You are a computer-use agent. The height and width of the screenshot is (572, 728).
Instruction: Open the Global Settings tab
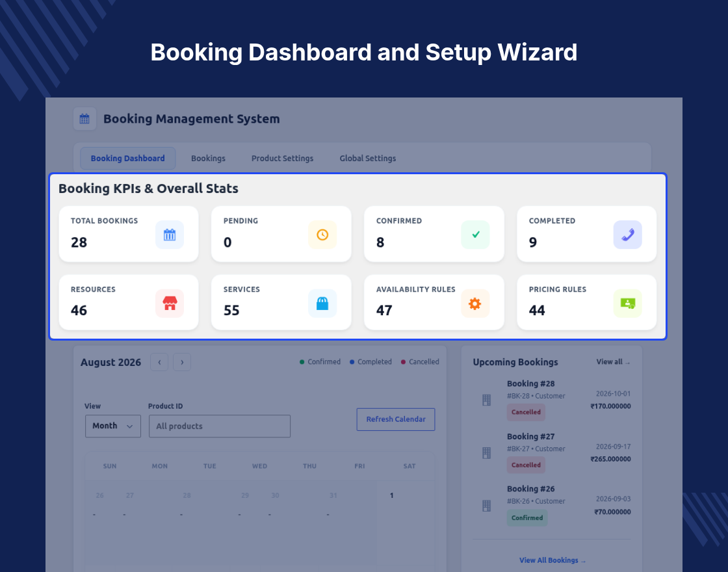click(x=368, y=159)
